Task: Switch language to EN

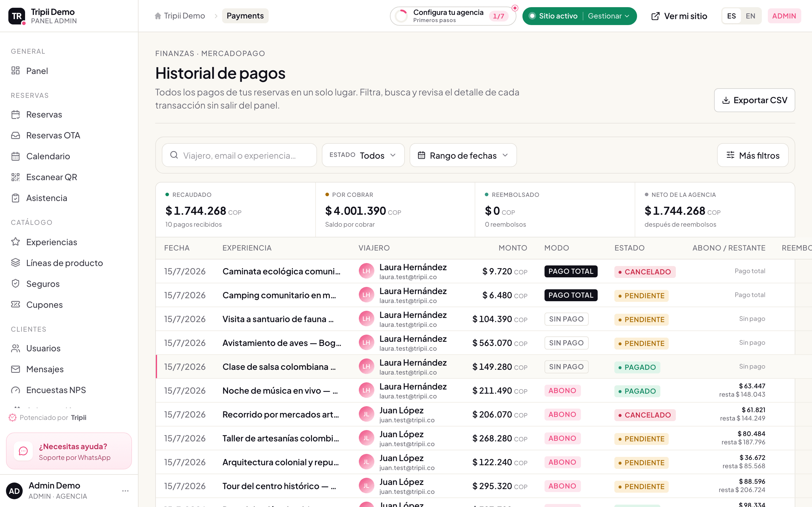Action: coord(751,16)
